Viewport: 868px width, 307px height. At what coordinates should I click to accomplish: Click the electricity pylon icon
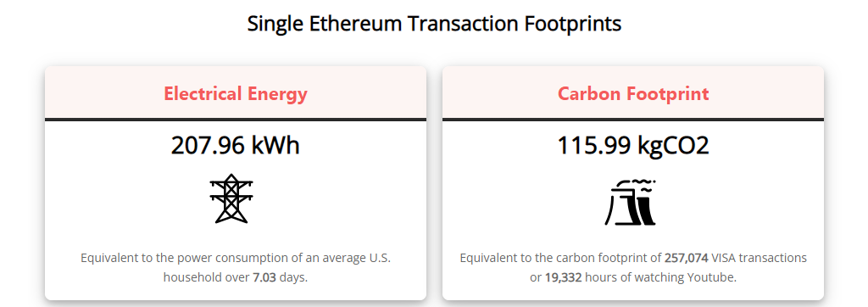[231, 199]
